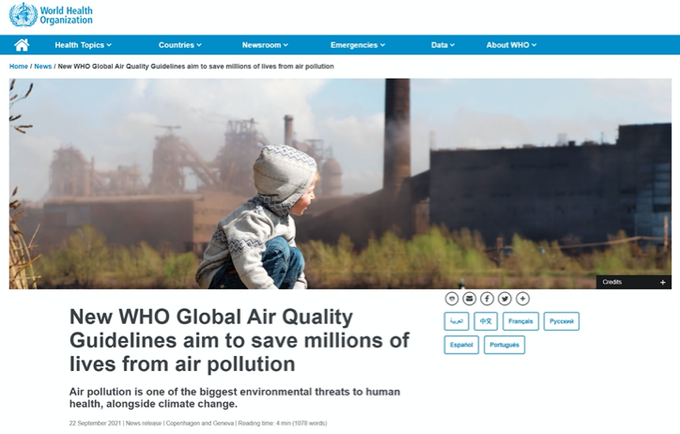Screen dimensions: 680x434
Task: Click the WHO logo emblem
Action: coord(23,14)
